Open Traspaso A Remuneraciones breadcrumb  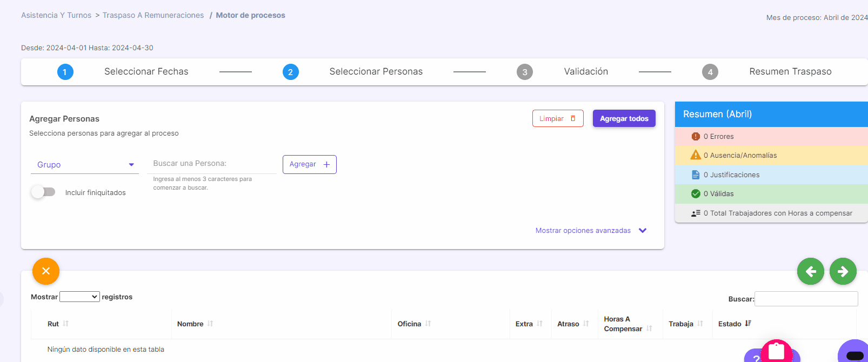(x=153, y=15)
